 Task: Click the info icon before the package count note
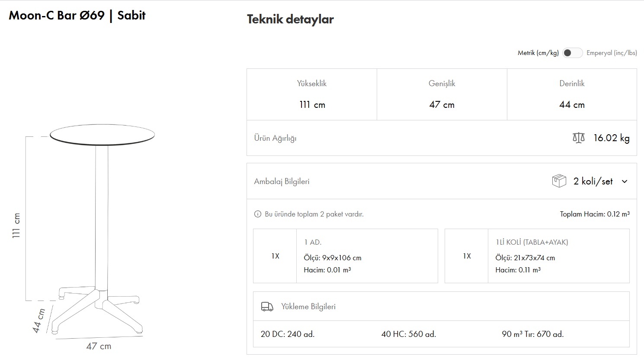[258, 214]
